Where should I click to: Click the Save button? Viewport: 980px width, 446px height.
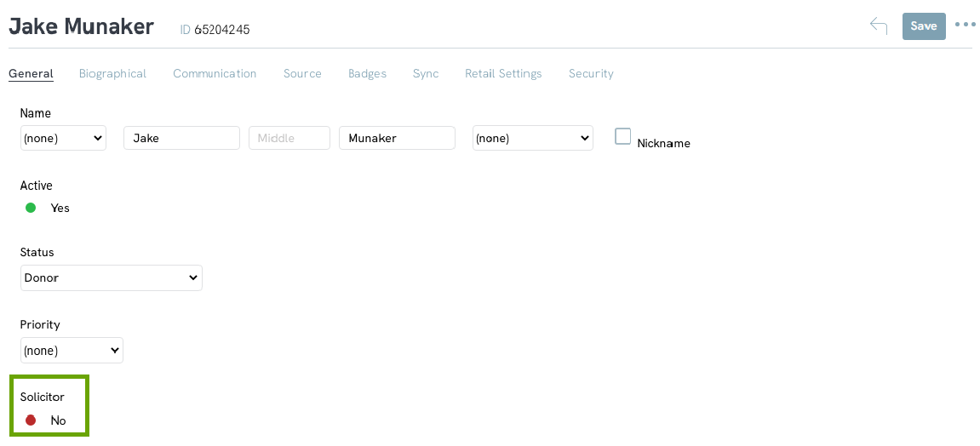(x=924, y=26)
